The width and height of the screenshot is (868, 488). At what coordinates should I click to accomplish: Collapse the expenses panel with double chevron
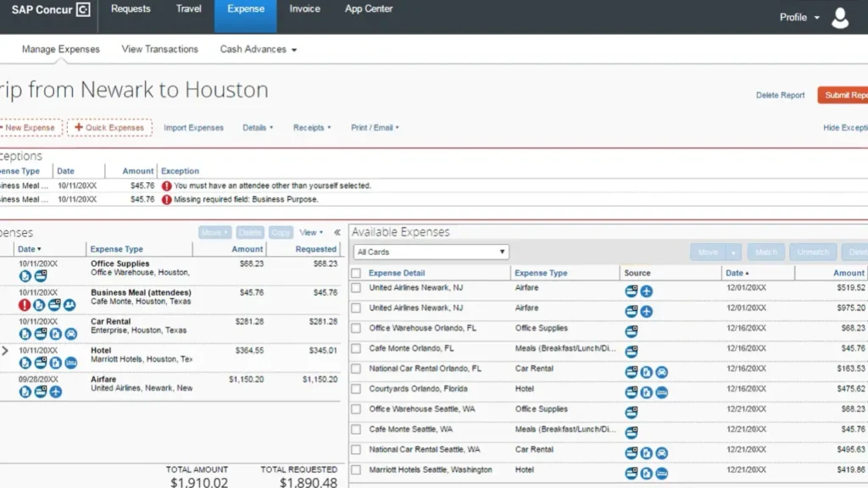pos(337,232)
